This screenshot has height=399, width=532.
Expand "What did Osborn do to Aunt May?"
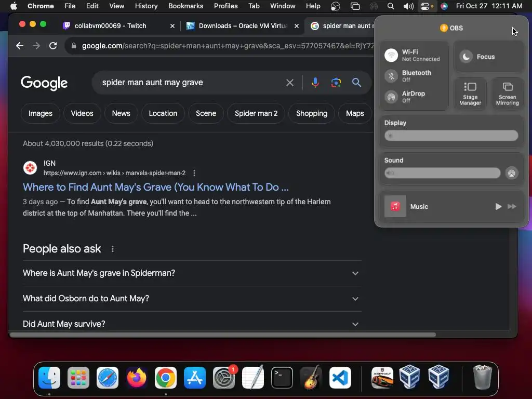tap(192, 299)
